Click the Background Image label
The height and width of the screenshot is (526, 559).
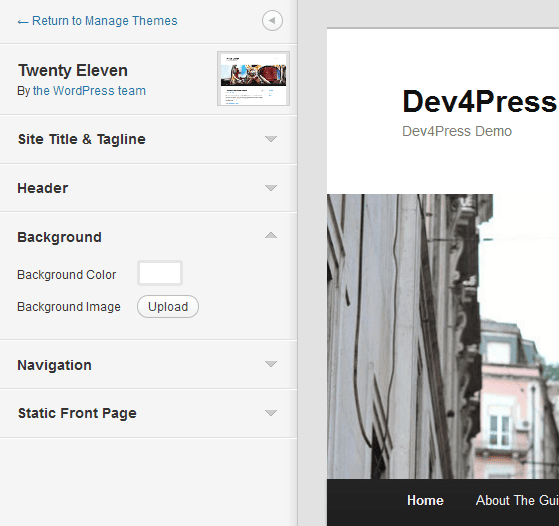[69, 307]
